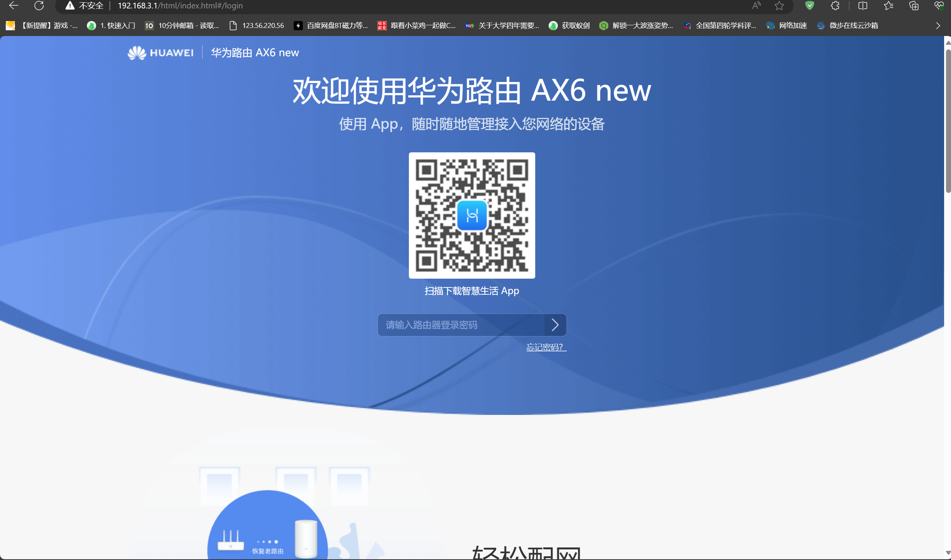
Task: Open 10分钟邮箱 bookmark
Action: 182,26
